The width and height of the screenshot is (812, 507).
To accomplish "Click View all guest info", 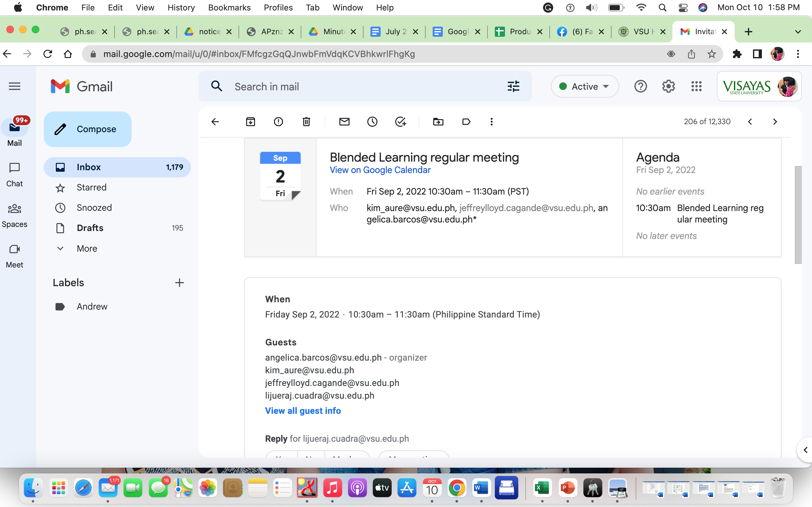I will coord(303,411).
